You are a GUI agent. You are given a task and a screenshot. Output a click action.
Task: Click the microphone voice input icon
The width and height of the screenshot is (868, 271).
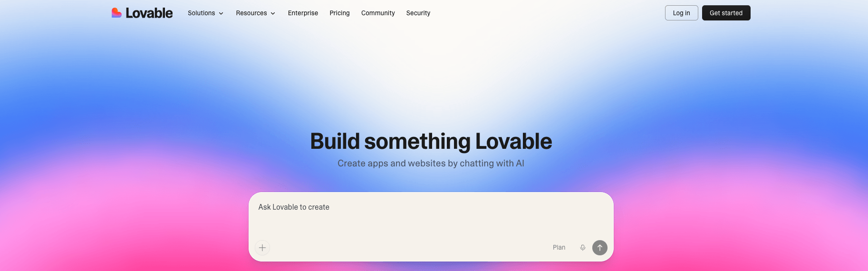pyautogui.click(x=583, y=248)
